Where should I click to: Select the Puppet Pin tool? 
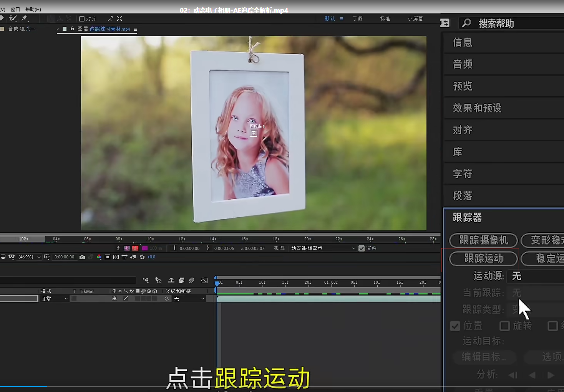[25, 18]
